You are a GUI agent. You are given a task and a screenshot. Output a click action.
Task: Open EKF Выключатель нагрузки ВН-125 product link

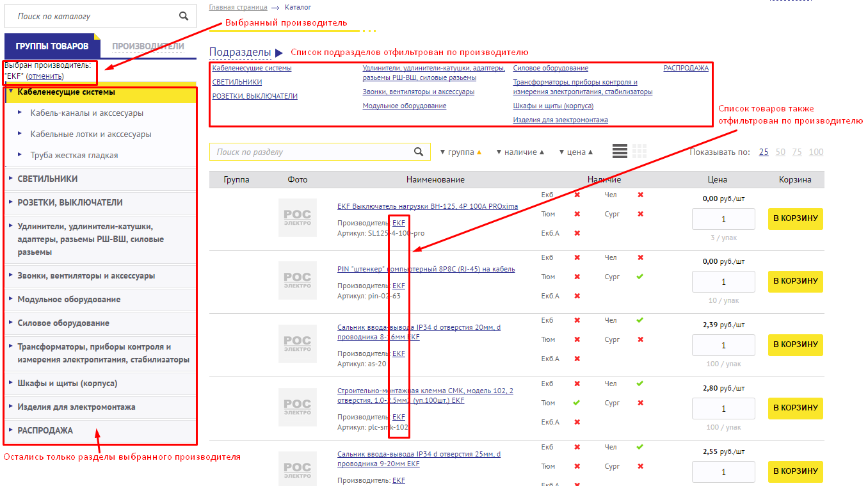(x=428, y=206)
